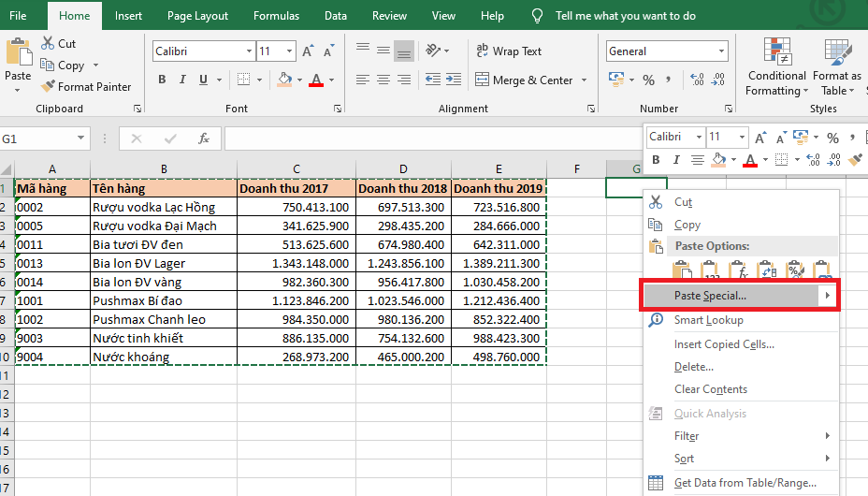Click the Insert Function fx icon
868x496 pixels.
click(x=203, y=139)
